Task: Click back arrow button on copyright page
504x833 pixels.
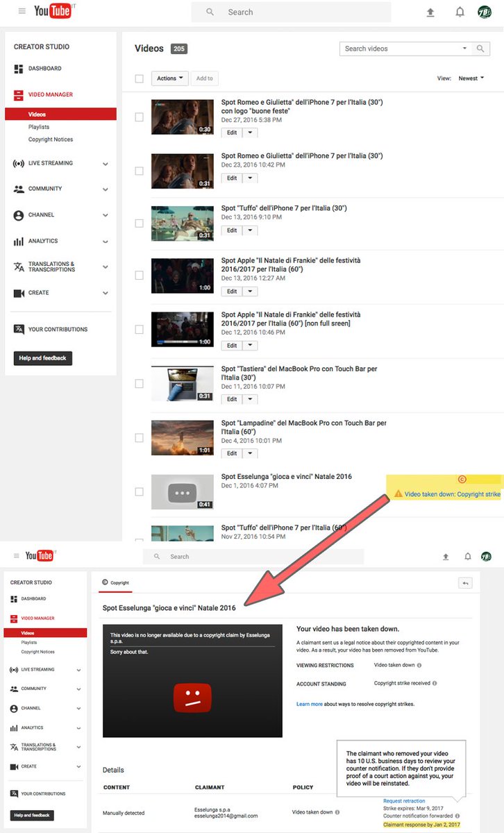Action: tap(465, 583)
